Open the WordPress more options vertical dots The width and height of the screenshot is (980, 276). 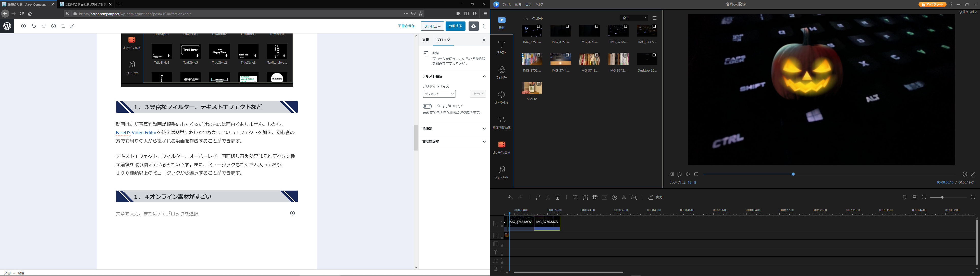(x=484, y=26)
